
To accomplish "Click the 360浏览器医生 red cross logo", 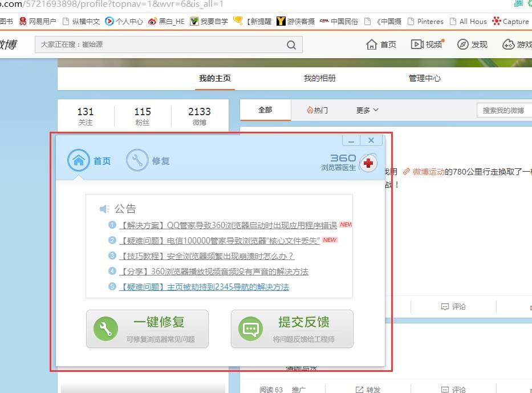I will 368,163.
